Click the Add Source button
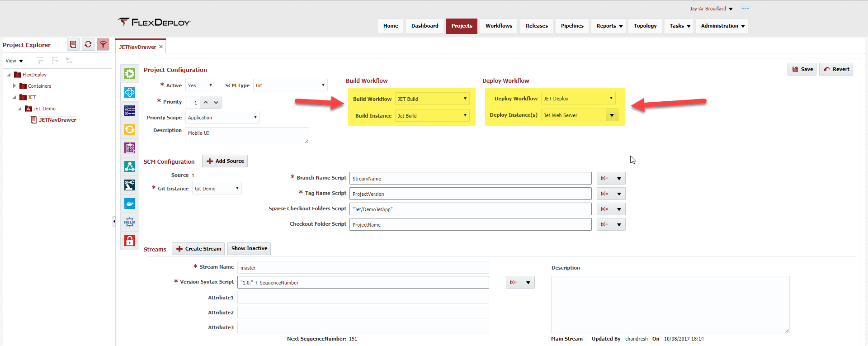Viewport: 868px width, 346px height. coord(225,161)
